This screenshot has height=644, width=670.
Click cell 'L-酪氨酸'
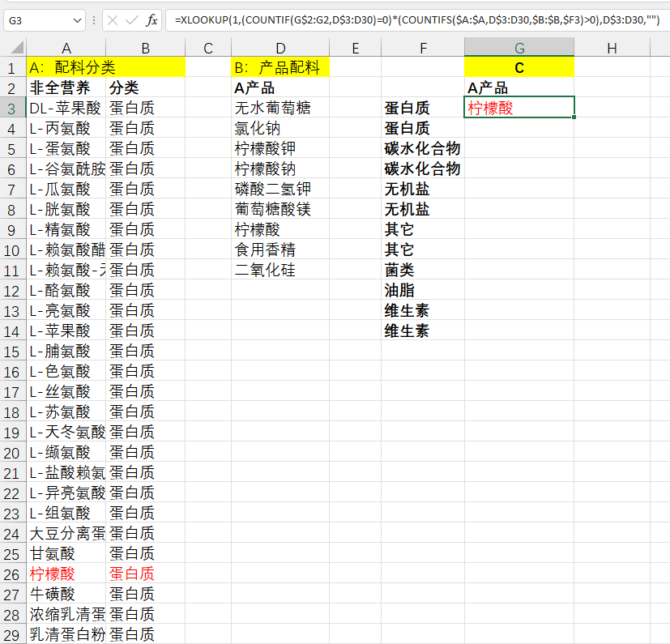66,290
